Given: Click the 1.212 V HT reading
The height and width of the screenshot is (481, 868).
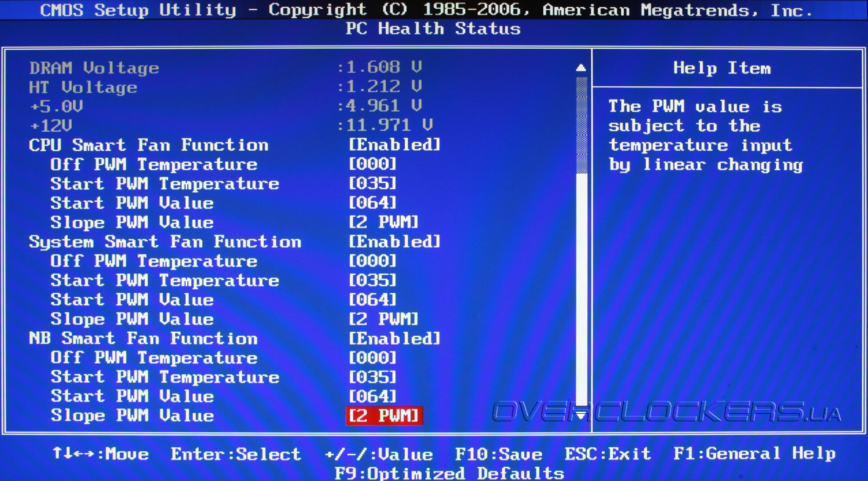Looking at the screenshot, I should coord(380,87).
